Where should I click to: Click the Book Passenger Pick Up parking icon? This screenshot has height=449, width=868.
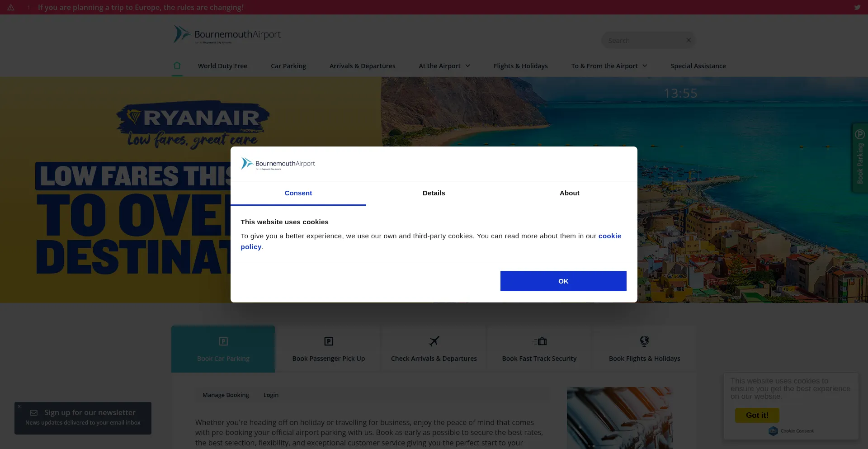click(x=329, y=341)
